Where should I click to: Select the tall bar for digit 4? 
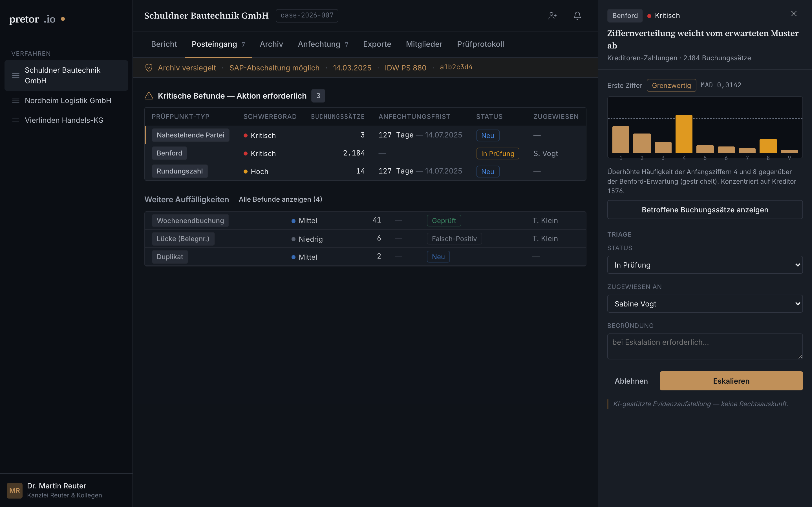click(x=683, y=134)
